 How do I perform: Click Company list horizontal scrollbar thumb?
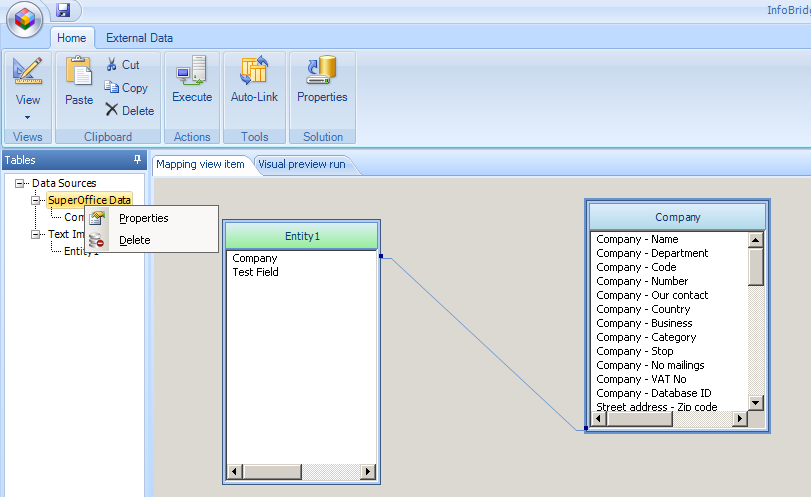click(639, 419)
